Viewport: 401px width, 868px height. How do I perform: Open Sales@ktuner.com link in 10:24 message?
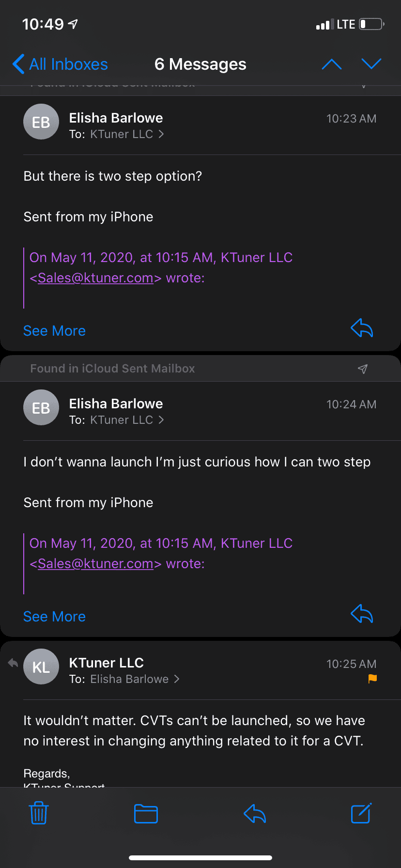click(x=95, y=564)
